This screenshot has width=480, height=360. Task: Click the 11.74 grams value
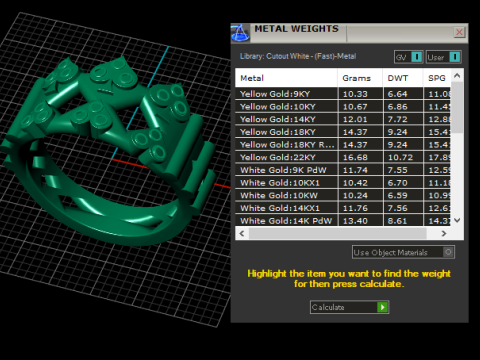pos(355,170)
